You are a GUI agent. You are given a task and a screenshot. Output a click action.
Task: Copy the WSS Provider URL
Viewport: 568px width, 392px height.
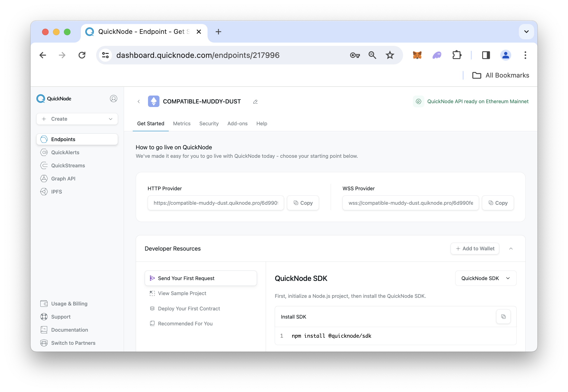(x=498, y=203)
